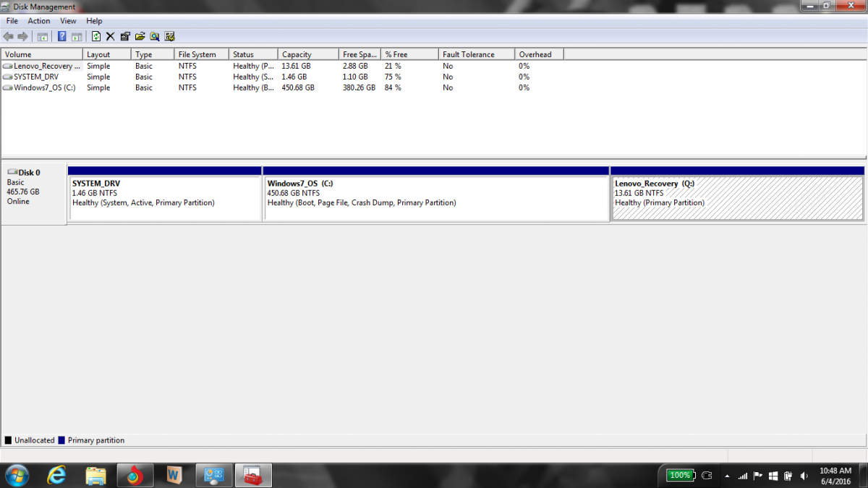Click the taskbar clock showing 10:48 AM
Viewport: 868px width, 488px height.
pos(834,475)
